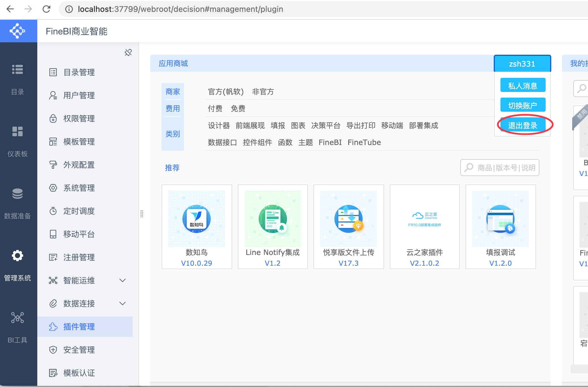Open the 管理系统 management section
588x387 pixels.
pyautogui.click(x=18, y=266)
